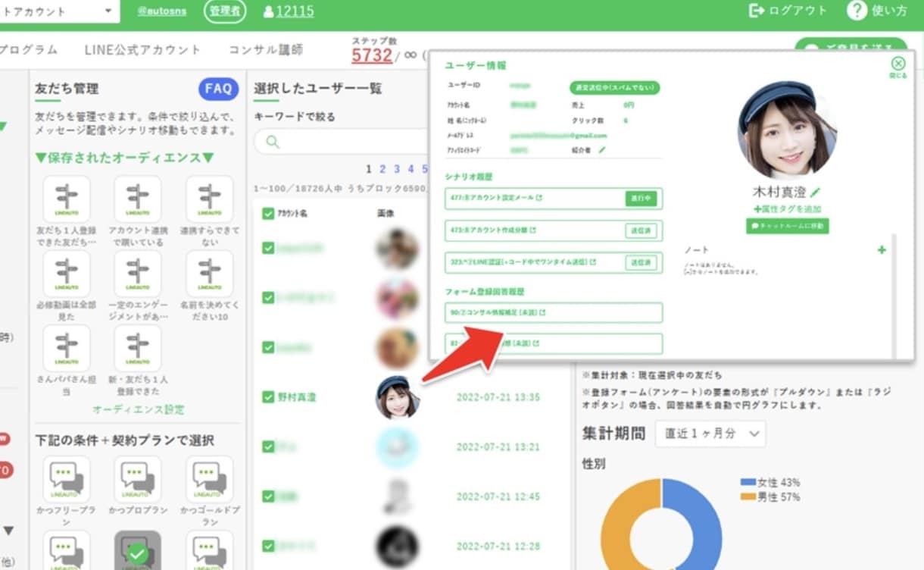Select the 新・友だち1人登録できた audience icon
This screenshot has height=570, width=924.
coord(137,348)
